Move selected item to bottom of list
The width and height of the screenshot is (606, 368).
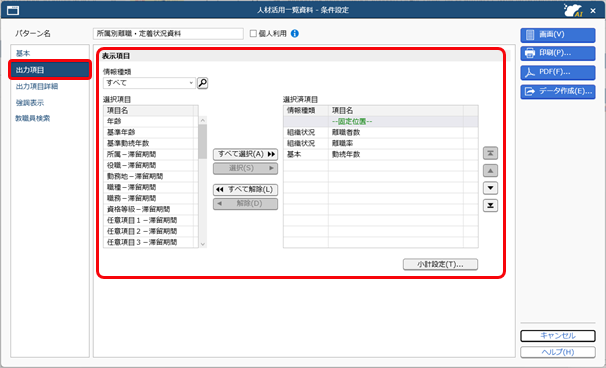(x=490, y=206)
